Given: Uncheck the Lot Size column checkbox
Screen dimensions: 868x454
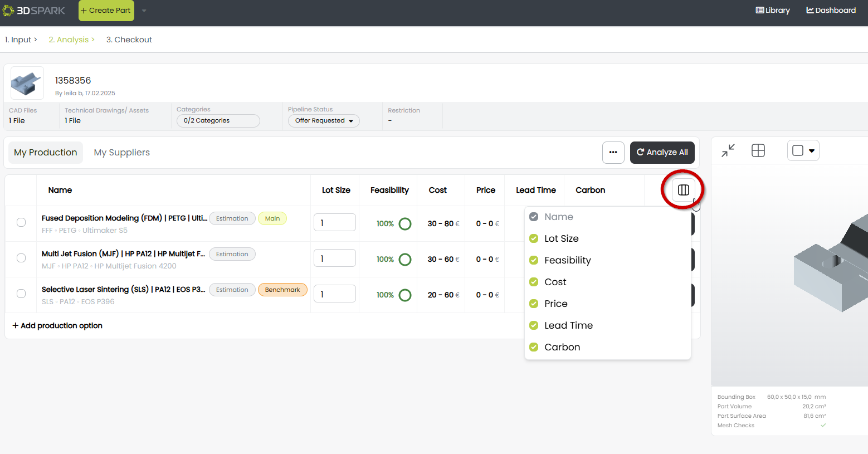Looking at the screenshot, I should coord(534,238).
